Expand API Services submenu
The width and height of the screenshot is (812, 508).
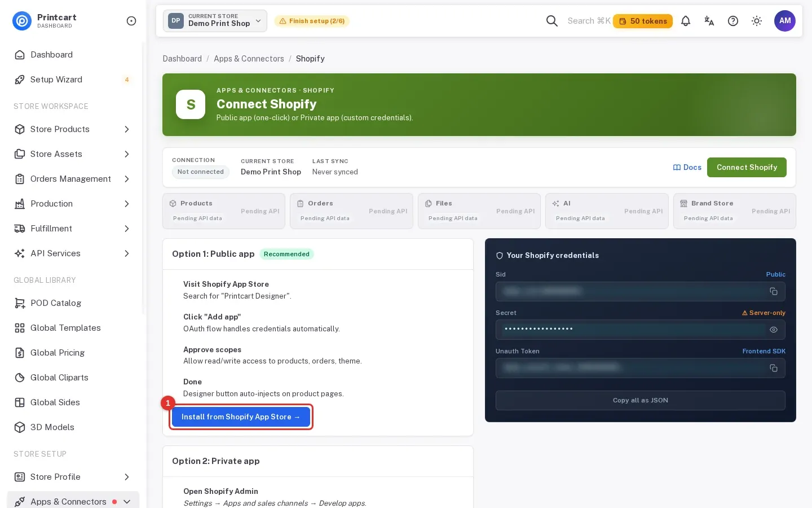pyautogui.click(x=127, y=253)
